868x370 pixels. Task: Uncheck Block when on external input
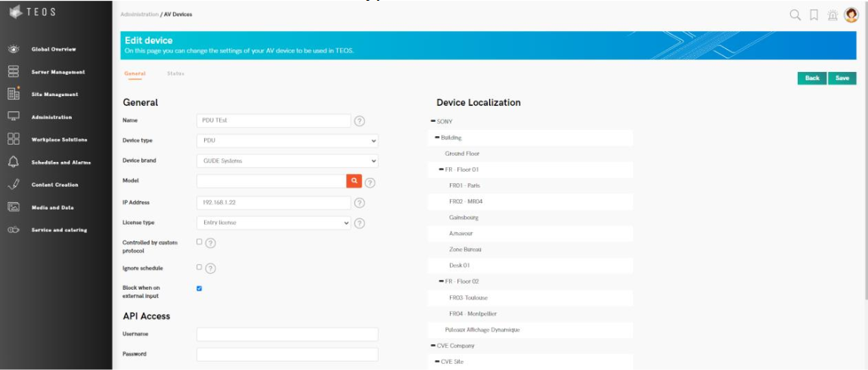200,288
